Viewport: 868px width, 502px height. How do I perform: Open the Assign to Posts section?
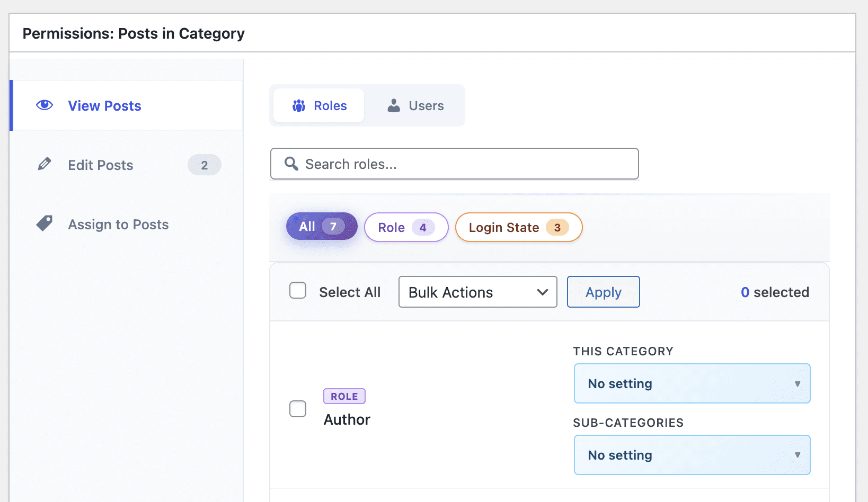118,225
